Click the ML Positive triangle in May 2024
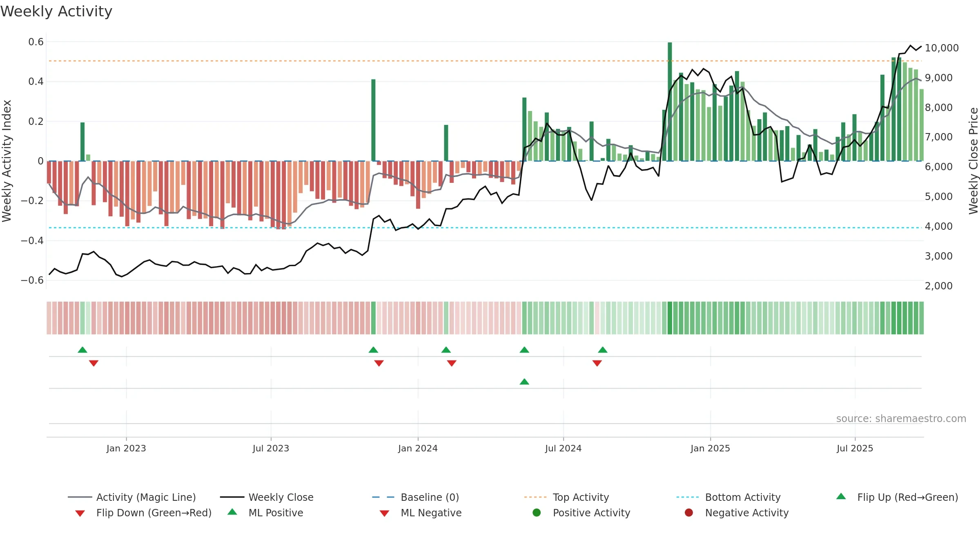Image resolution: width=980 pixels, height=551 pixels. coord(524,382)
